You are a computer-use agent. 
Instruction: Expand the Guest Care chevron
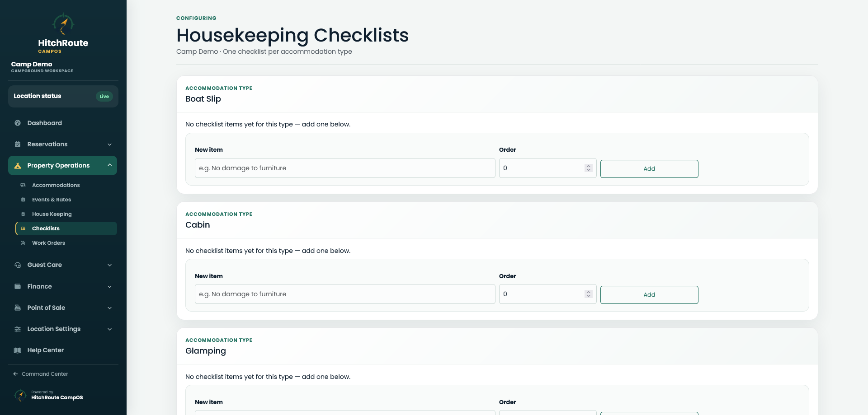point(109,265)
